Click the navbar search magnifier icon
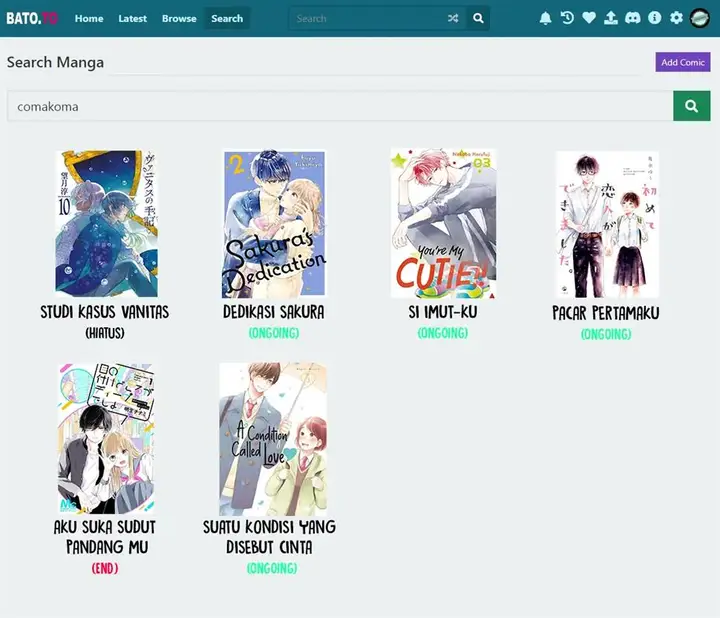Screen dimensions: 720x618 [478, 18]
